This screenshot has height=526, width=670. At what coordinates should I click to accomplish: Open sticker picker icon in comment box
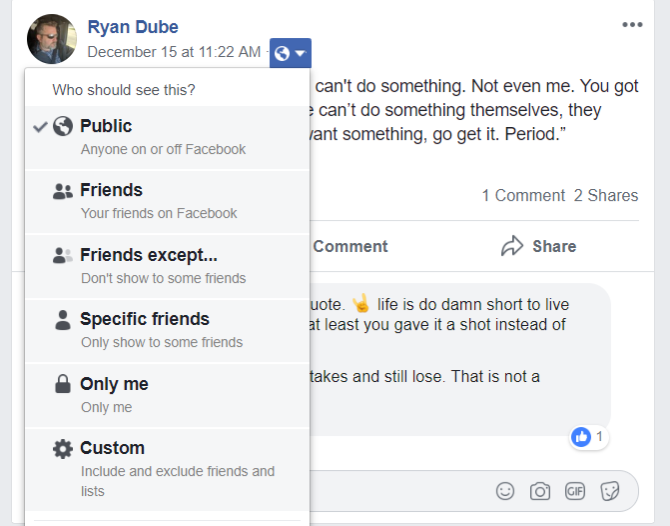pyautogui.click(x=610, y=491)
